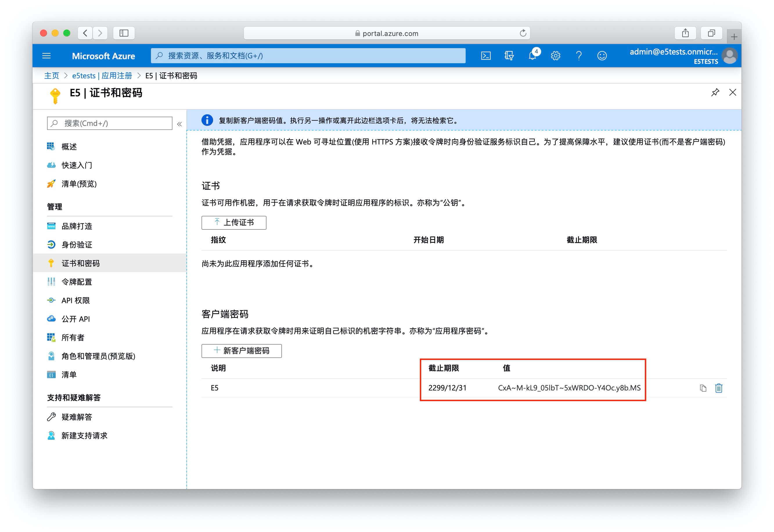Screen dimensions: 774x532
Task: Open a new Safari tab
Action: 734,37
